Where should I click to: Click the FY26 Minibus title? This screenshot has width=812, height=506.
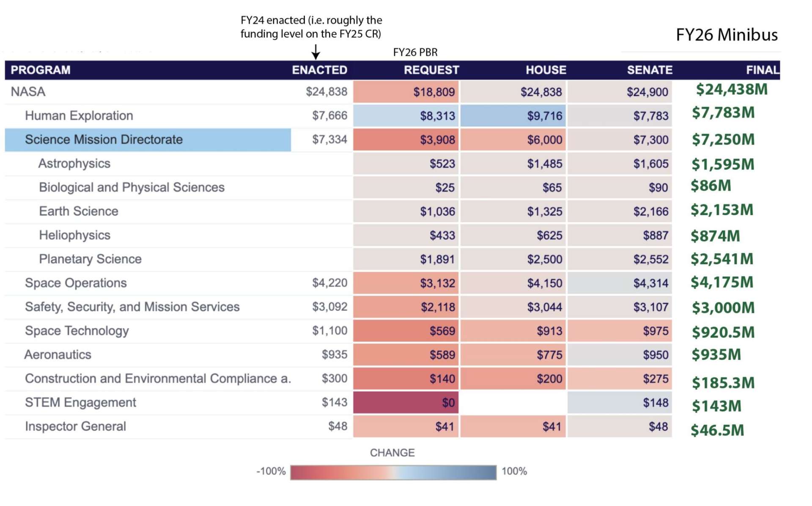726,35
